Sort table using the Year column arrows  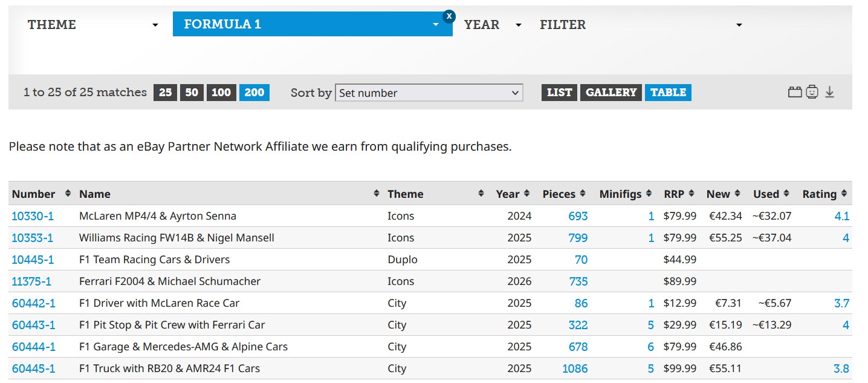[526, 194]
